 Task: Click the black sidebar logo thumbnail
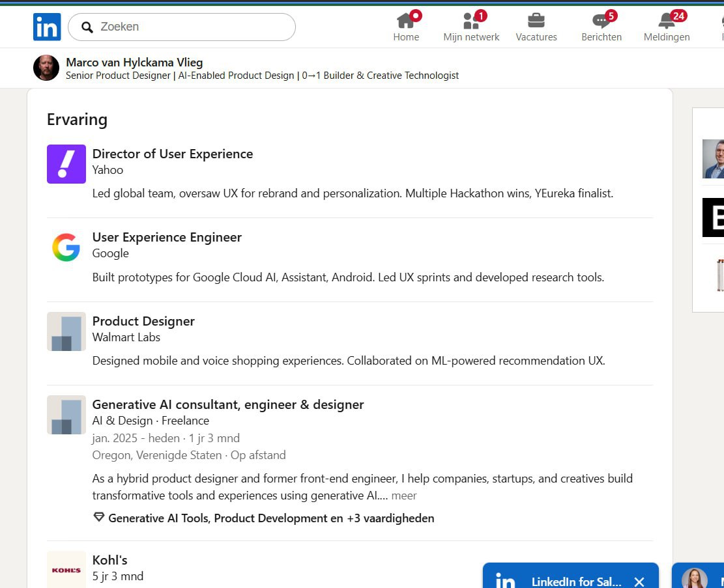pos(713,217)
